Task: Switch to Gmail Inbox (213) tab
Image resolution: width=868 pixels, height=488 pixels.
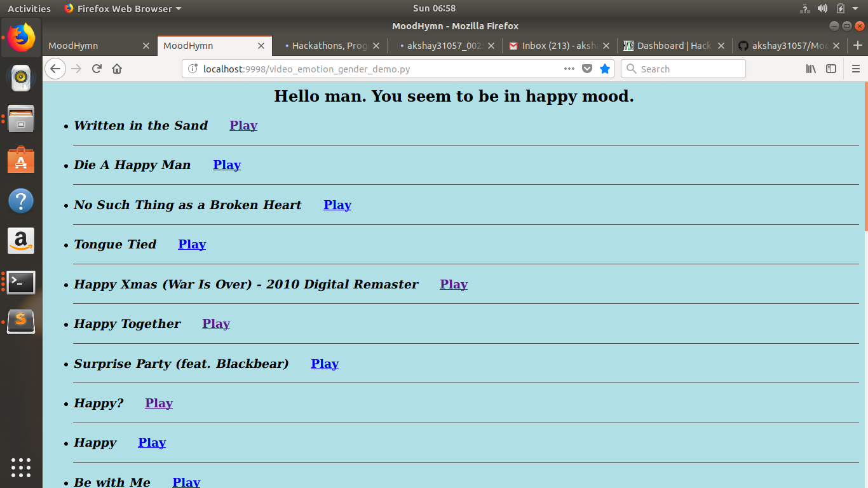Action: [x=559, y=46]
